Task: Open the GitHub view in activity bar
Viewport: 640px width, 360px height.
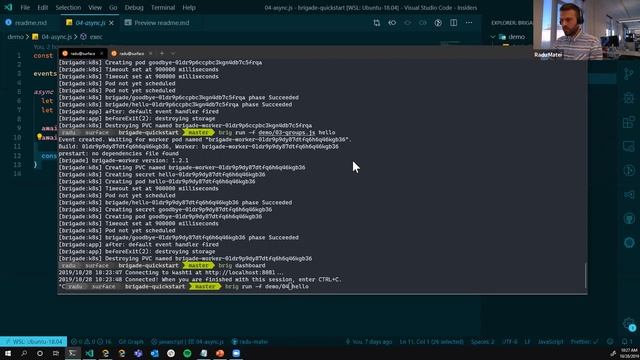Action: point(629,218)
